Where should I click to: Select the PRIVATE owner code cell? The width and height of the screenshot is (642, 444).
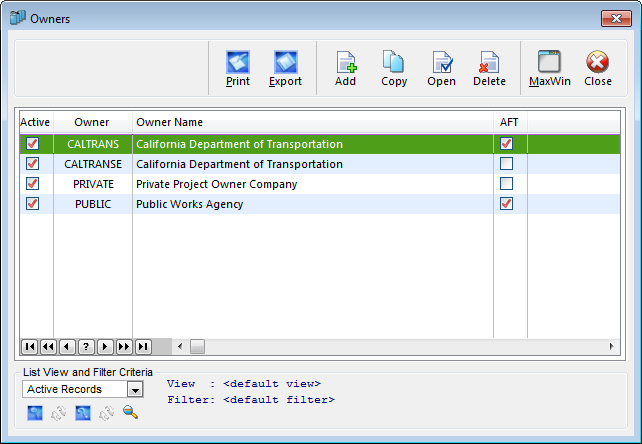tap(93, 184)
